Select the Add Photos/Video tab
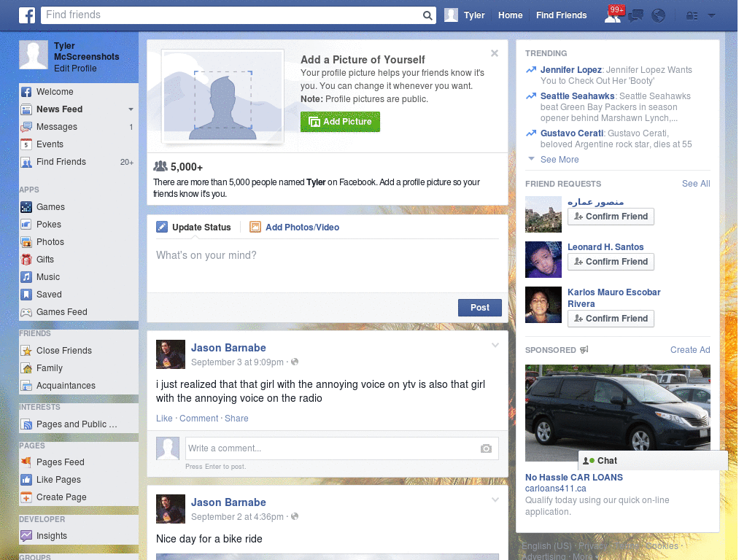 [x=295, y=227]
